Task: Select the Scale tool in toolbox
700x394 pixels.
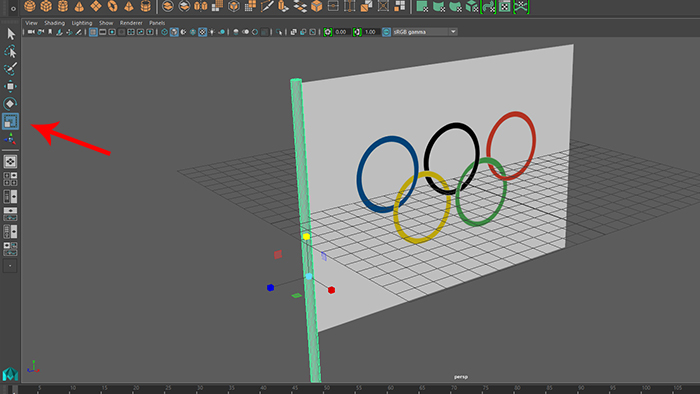Action: coord(10,121)
